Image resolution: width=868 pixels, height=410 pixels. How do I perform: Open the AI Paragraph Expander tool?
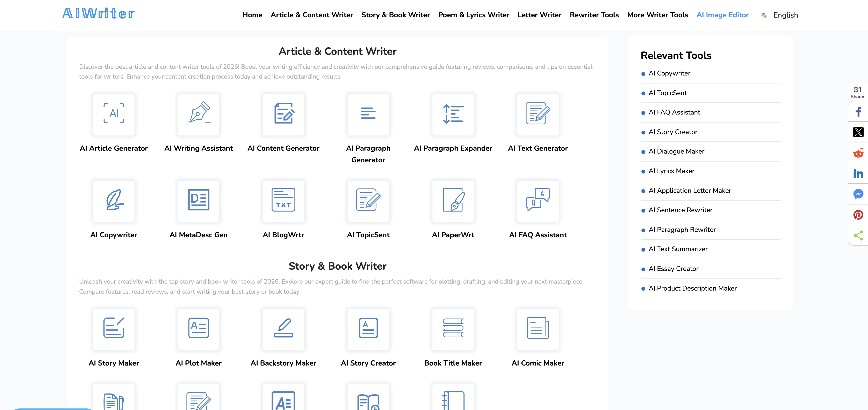click(x=453, y=115)
